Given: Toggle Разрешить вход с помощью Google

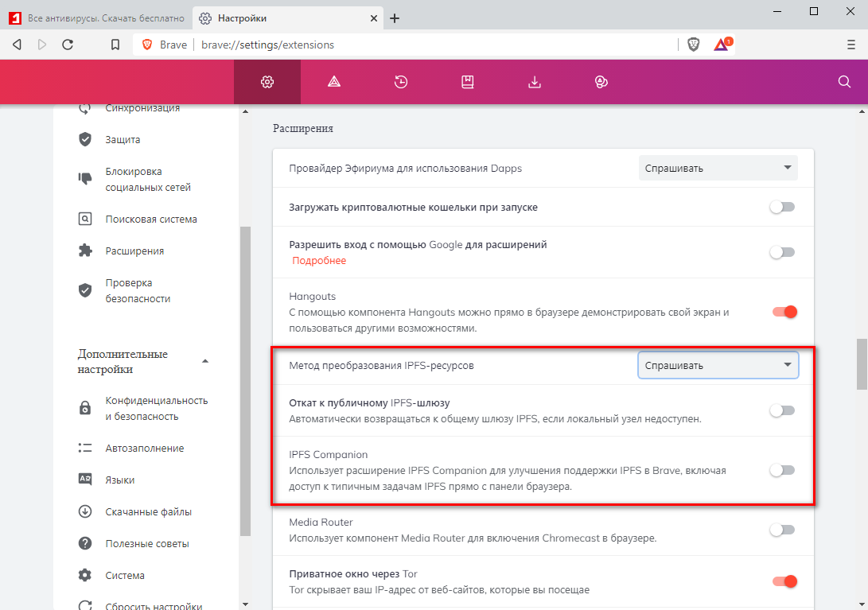Looking at the screenshot, I should [x=782, y=252].
